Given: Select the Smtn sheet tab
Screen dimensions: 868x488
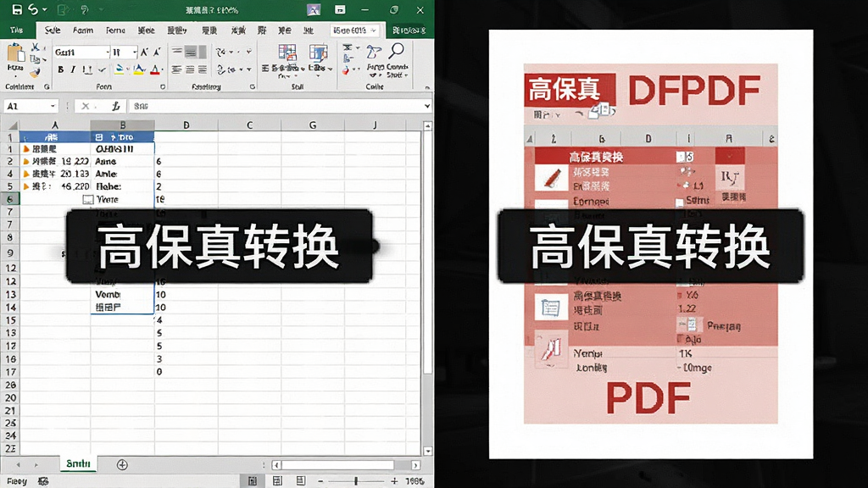Looking at the screenshot, I should click(x=78, y=463).
